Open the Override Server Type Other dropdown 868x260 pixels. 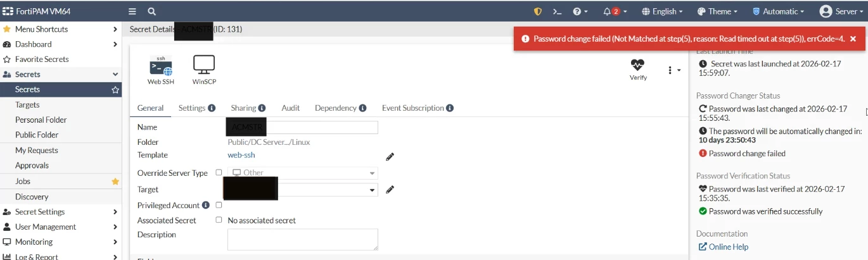[x=303, y=173]
